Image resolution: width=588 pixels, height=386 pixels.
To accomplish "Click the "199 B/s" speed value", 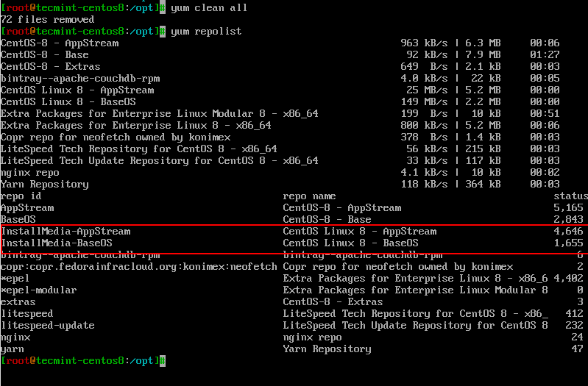I will coord(424,113).
